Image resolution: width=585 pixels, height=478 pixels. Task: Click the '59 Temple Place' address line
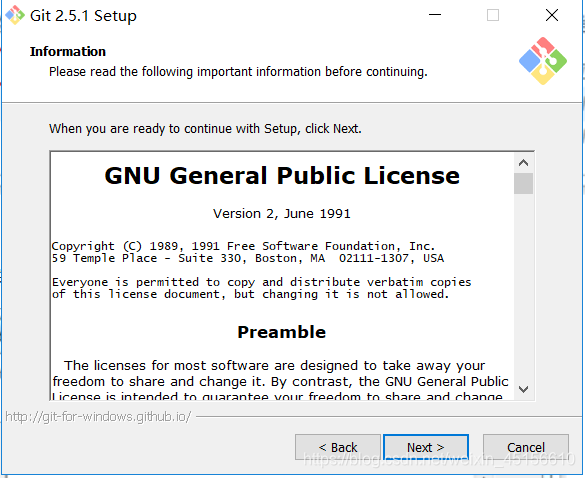248,258
